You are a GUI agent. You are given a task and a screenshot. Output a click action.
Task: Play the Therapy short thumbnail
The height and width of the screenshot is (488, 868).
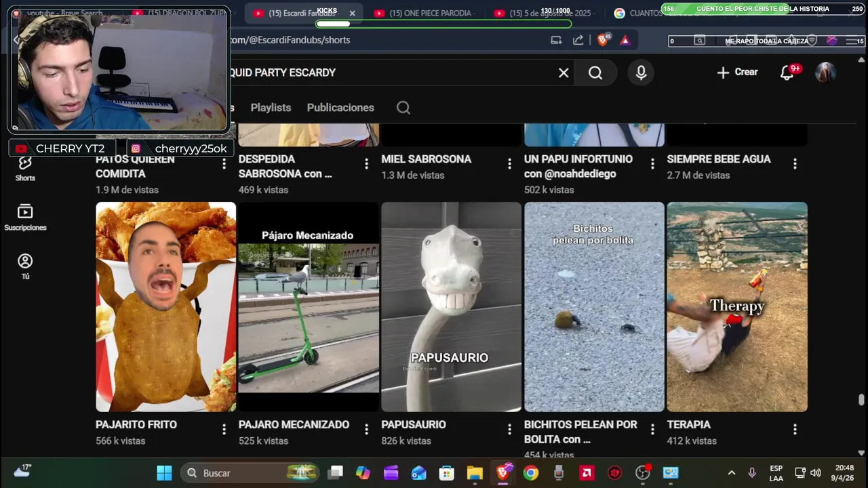tap(737, 306)
